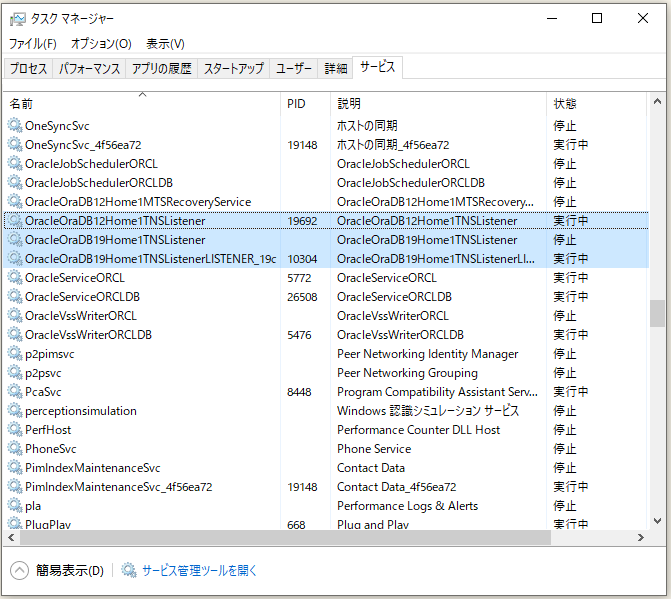Click the vertical scrollbar up arrow
Image resolution: width=671 pixels, height=599 pixels.
[657, 102]
